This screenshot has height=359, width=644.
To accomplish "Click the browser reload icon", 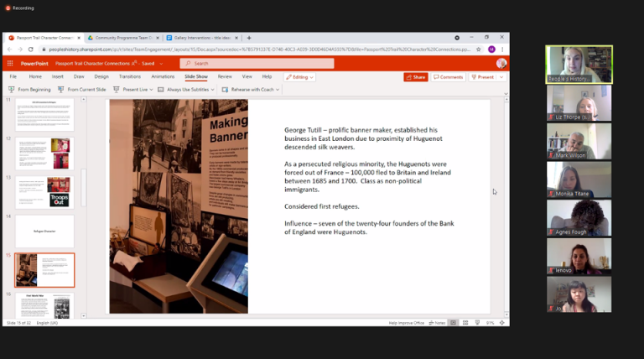I will point(30,49).
